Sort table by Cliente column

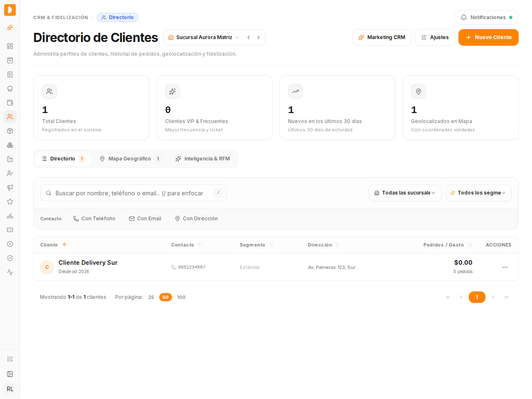54,245
